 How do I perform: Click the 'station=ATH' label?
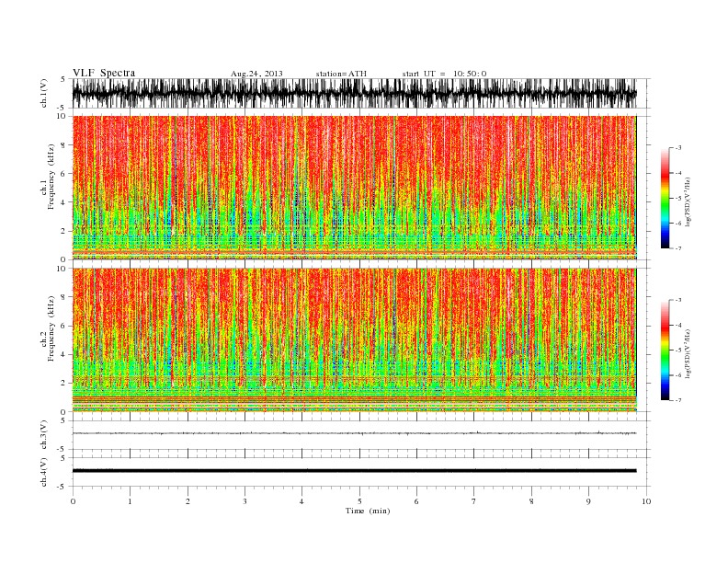pyautogui.click(x=341, y=74)
